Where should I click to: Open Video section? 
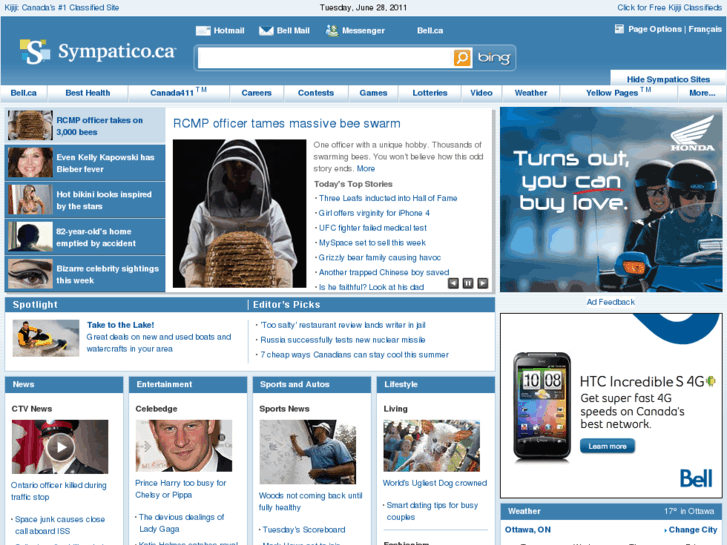(x=481, y=93)
